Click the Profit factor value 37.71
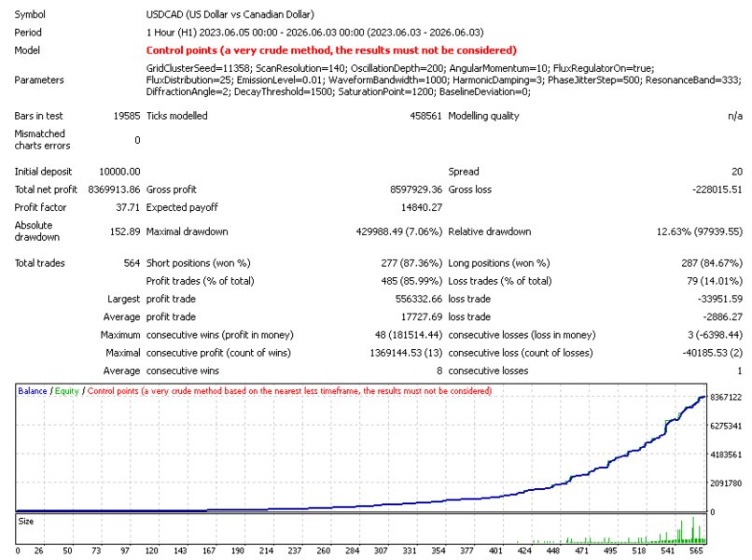This screenshot has height=560, width=752. tap(128, 207)
